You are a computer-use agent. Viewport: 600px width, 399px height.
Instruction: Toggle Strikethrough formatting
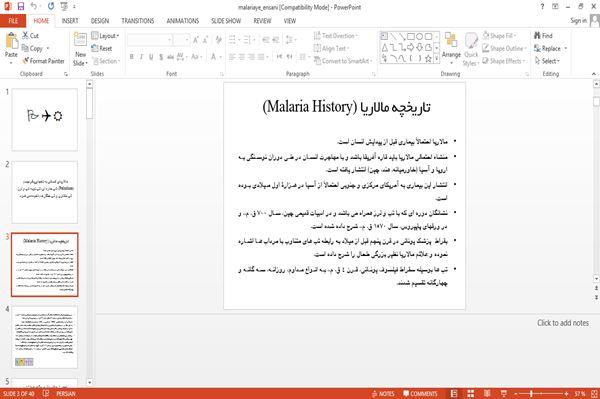171,57
